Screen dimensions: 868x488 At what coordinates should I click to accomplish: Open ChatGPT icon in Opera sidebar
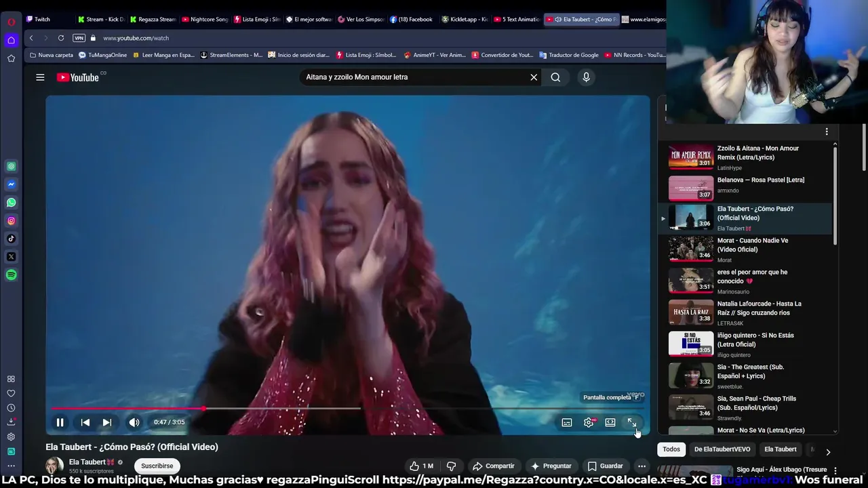tap(11, 166)
